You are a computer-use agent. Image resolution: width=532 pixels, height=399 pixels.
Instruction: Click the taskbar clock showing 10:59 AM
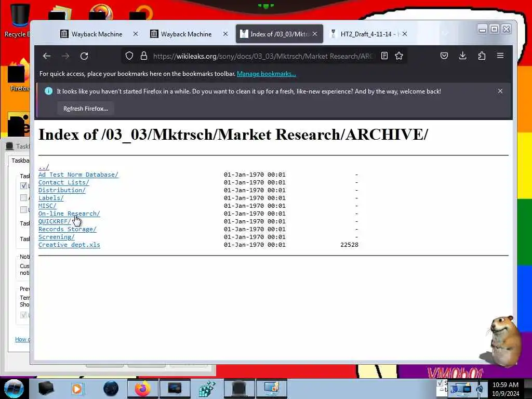pyautogui.click(x=505, y=389)
